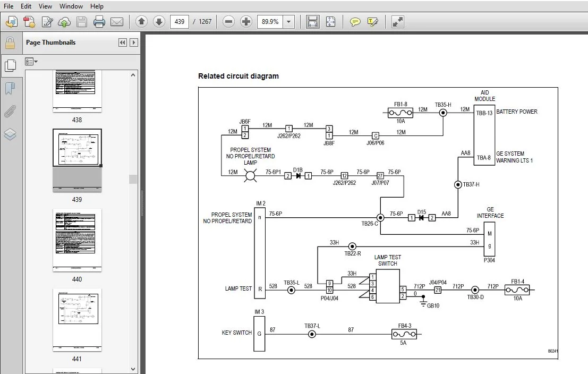Click the "AID MODULE" label in diagram
The width and height of the screenshot is (588, 374).
click(x=484, y=96)
